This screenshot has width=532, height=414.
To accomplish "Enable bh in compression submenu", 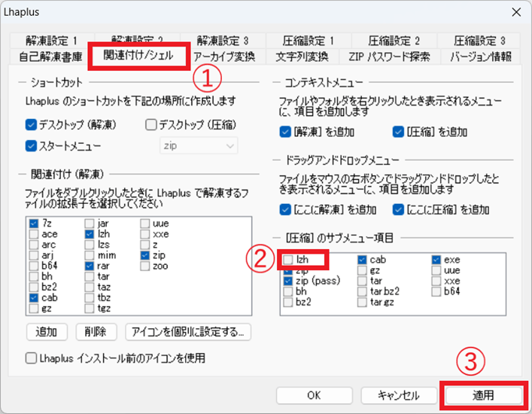I will pos(288,291).
